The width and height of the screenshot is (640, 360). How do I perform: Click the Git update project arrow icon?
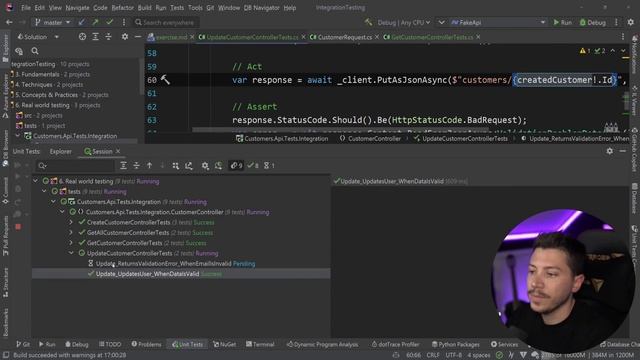click(x=82, y=22)
